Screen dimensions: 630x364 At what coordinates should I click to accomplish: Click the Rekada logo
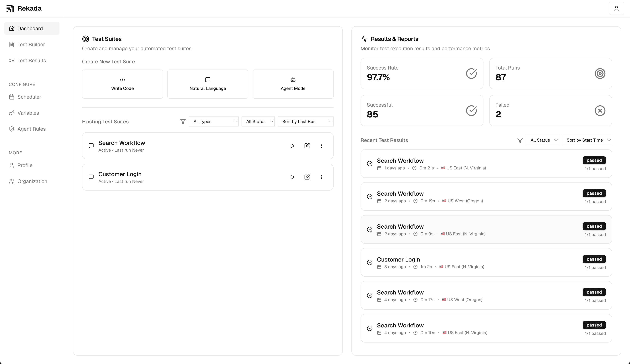tap(24, 9)
